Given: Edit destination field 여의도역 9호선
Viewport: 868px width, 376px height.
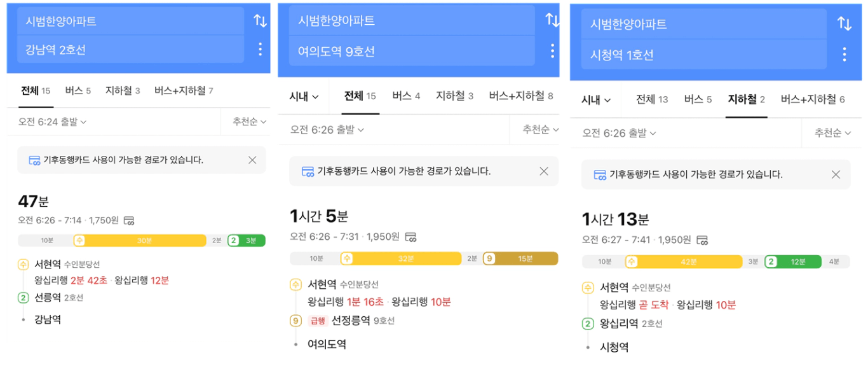Looking at the screenshot, I should [x=411, y=51].
